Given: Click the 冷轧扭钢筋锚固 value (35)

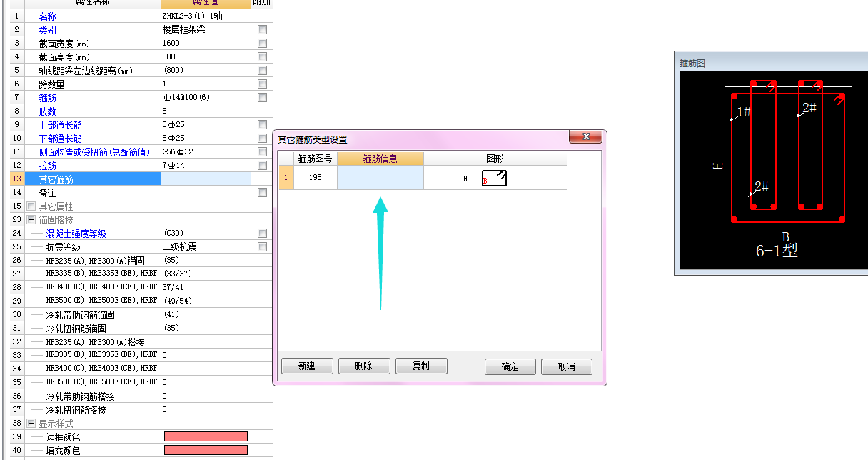Looking at the screenshot, I should (x=171, y=328).
